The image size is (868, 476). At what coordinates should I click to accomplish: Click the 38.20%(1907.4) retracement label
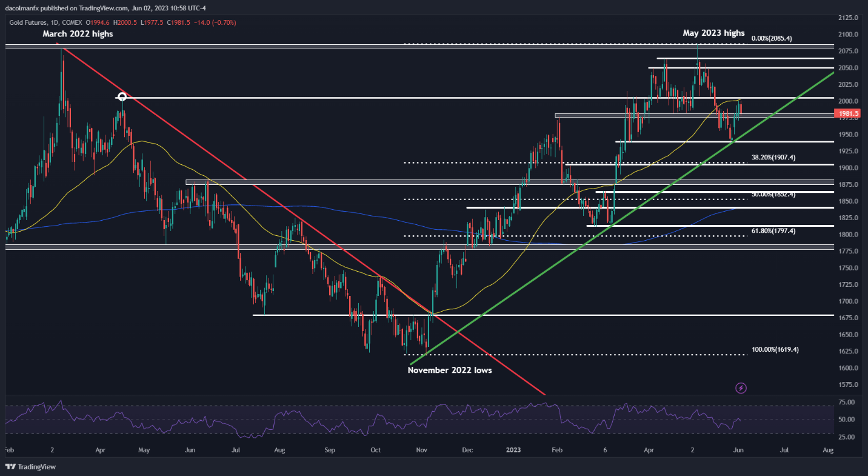(773, 157)
